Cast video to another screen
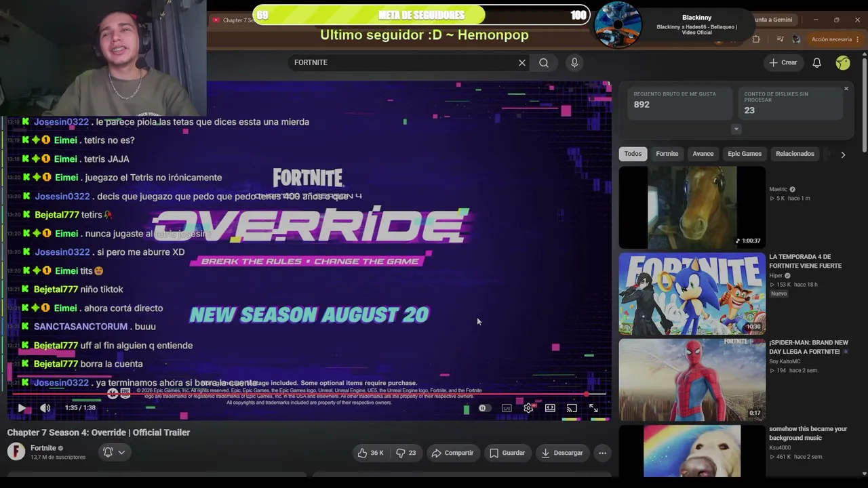 tap(572, 408)
